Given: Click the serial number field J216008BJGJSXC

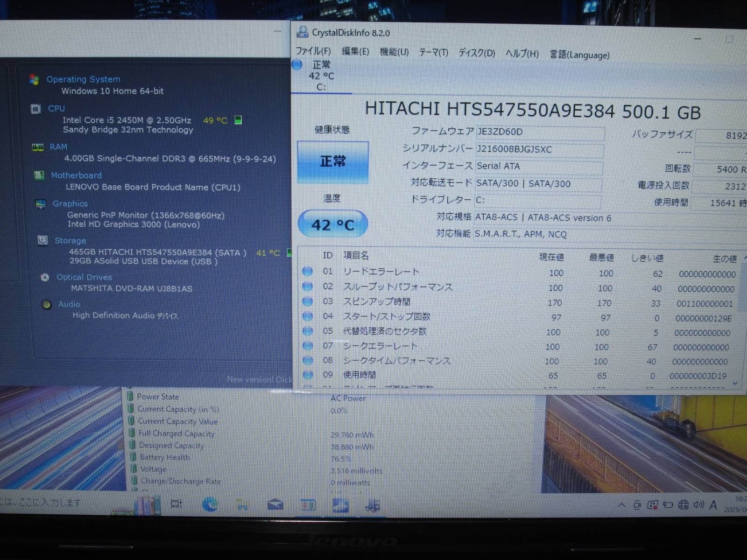Looking at the screenshot, I should (540, 150).
